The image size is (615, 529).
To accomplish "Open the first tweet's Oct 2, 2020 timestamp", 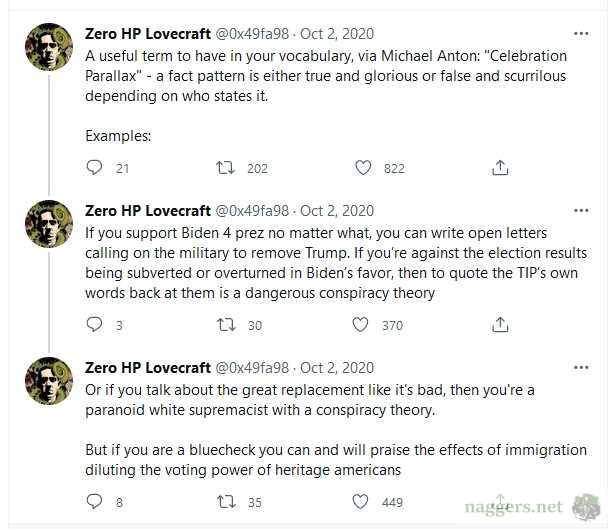I will click(337, 34).
